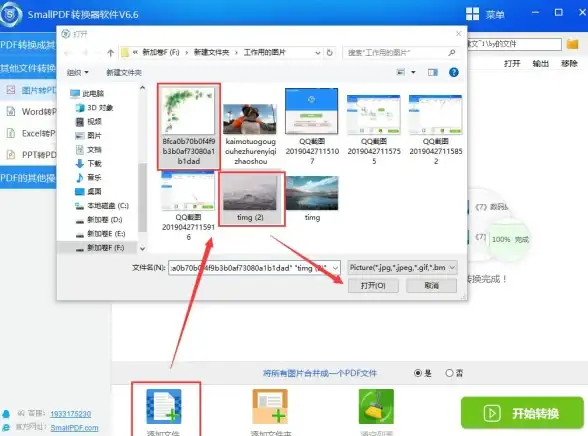
Task: Click the 添加文件夹 icon
Action: [270, 406]
